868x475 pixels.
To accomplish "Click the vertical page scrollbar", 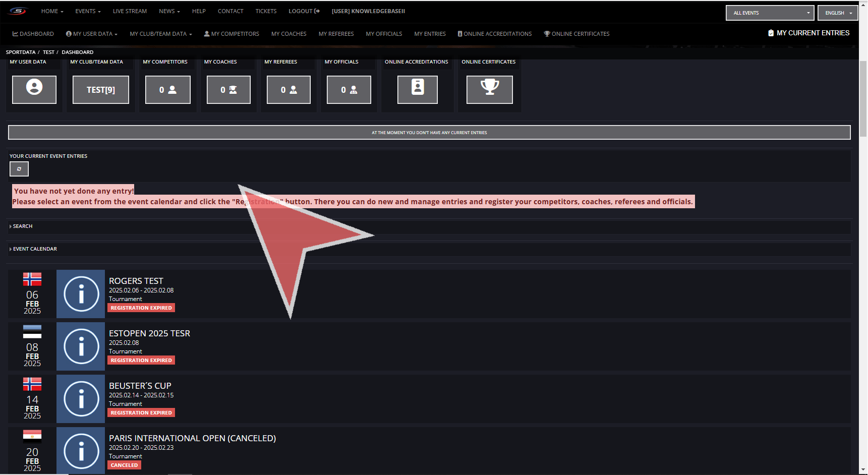I will pos(863,101).
